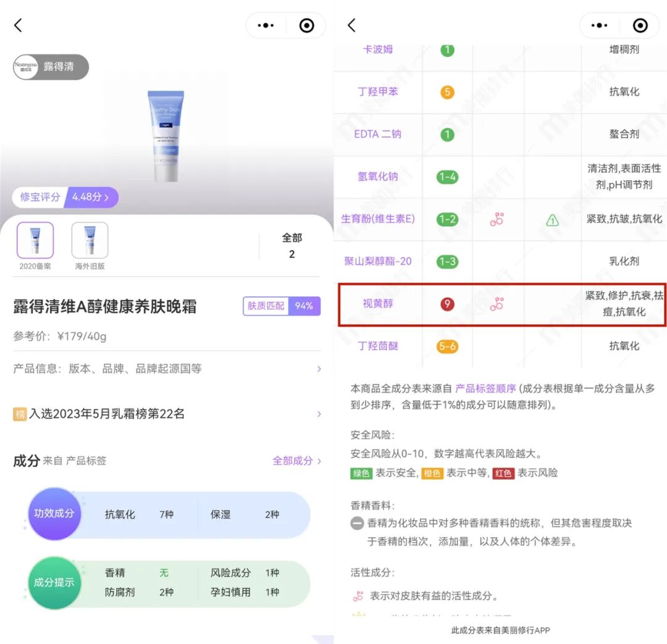This screenshot has height=644, width=667.
Task: Tap the 功效成分 circle badge
Action: pos(54,514)
